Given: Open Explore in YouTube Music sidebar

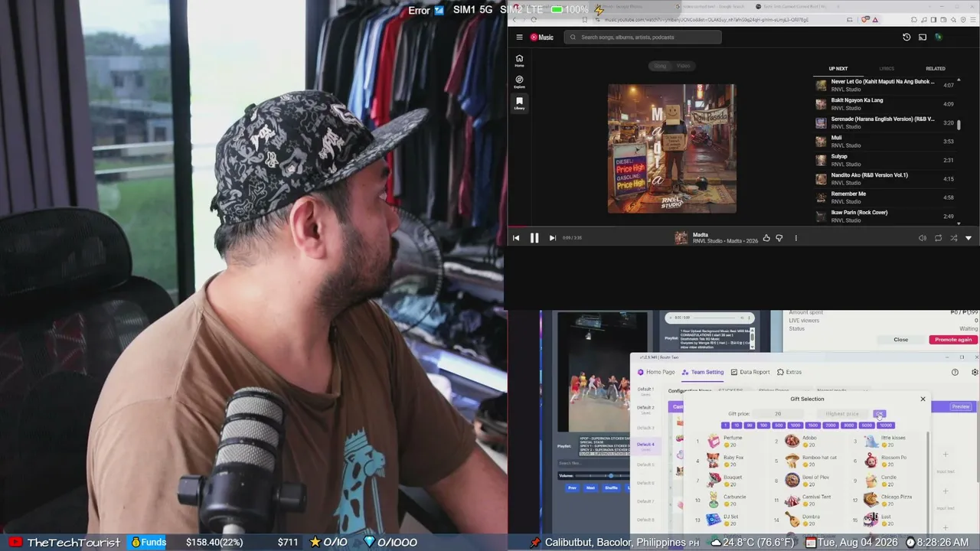Looking at the screenshot, I should click(x=519, y=82).
